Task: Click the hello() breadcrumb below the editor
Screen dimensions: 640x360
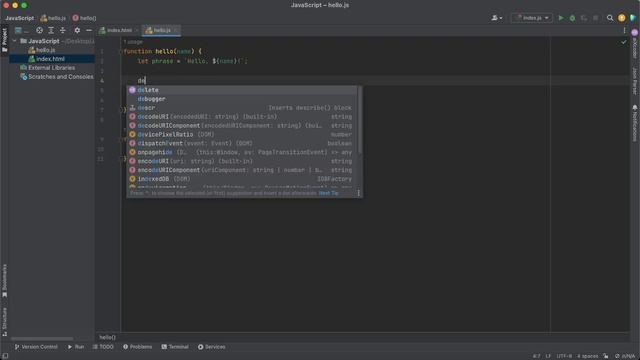Action: coord(107,338)
